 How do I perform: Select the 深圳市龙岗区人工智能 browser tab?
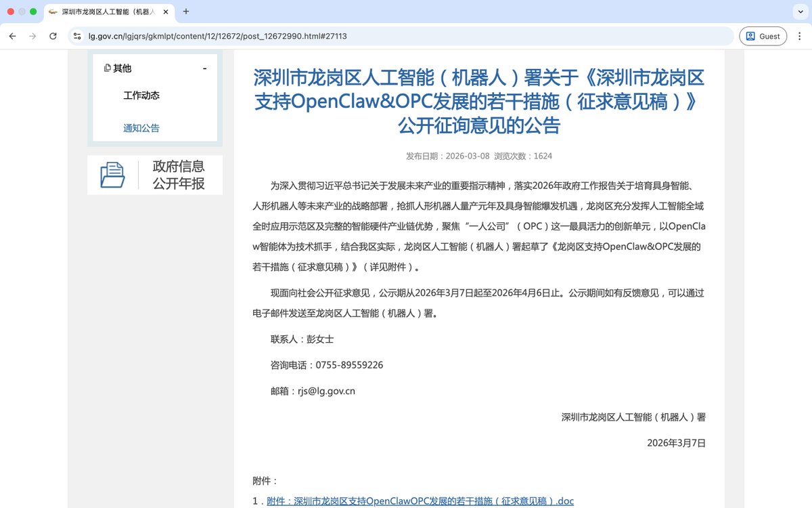pos(108,12)
